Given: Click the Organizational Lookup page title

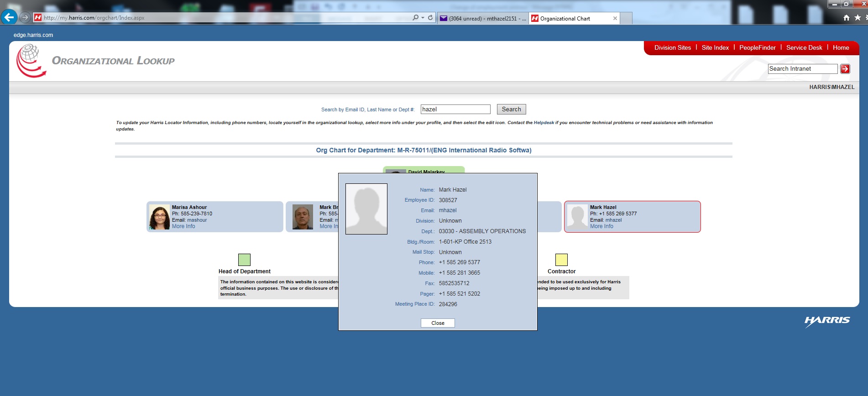Looking at the screenshot, I should point(113,61).
